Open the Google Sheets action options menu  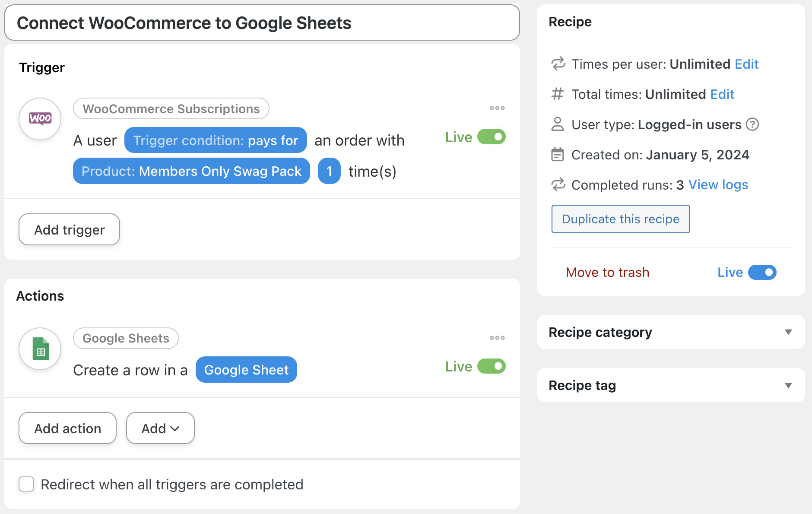pyautogui.click(x=497, y=338)
